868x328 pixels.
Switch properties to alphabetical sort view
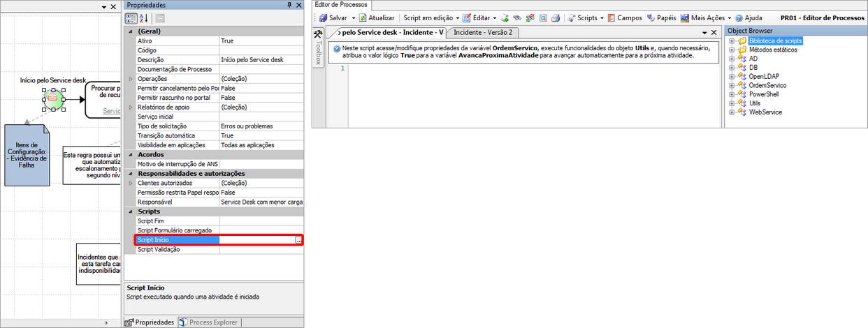[144, 18]
